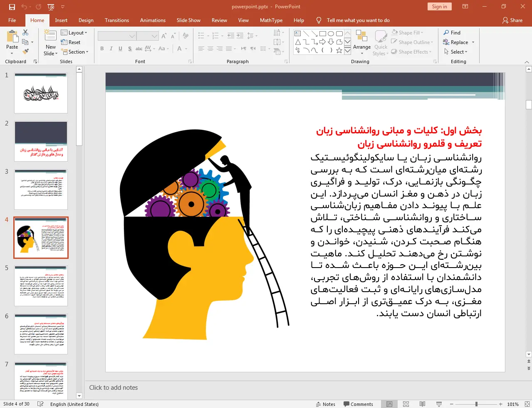Screen dimensions: 532x408
Task: Justify text icon in Paragraph group
Action: (x=229, y=49)
